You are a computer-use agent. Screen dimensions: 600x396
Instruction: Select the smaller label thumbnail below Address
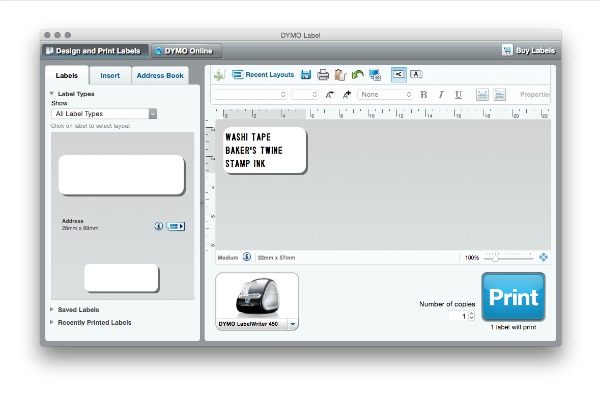(121, 278)
